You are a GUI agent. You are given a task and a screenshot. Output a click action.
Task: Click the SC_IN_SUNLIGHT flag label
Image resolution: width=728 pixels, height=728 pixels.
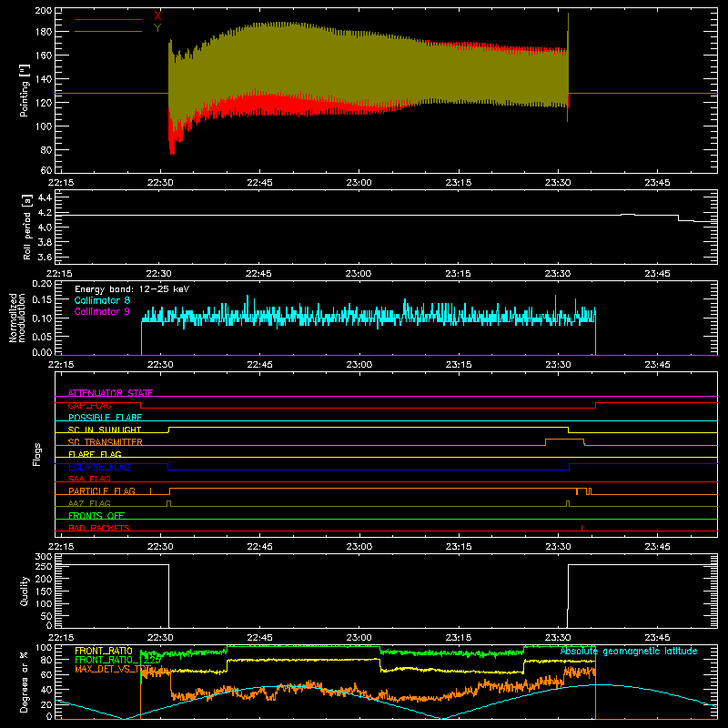click(x=105, y=430)
